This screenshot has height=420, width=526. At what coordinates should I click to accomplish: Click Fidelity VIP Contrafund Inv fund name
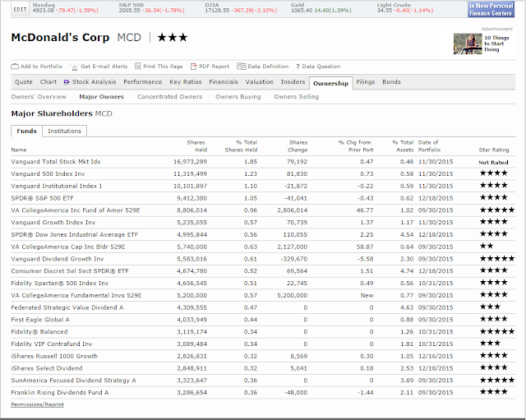pyautogui.click(x=52, y=344)
